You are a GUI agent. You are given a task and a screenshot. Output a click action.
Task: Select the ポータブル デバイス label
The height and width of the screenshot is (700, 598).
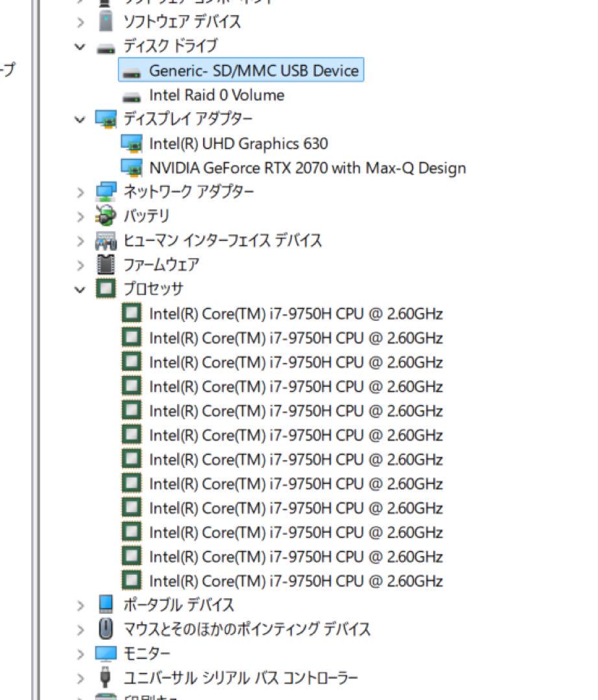pyautogui.click(x=178, y=605)
